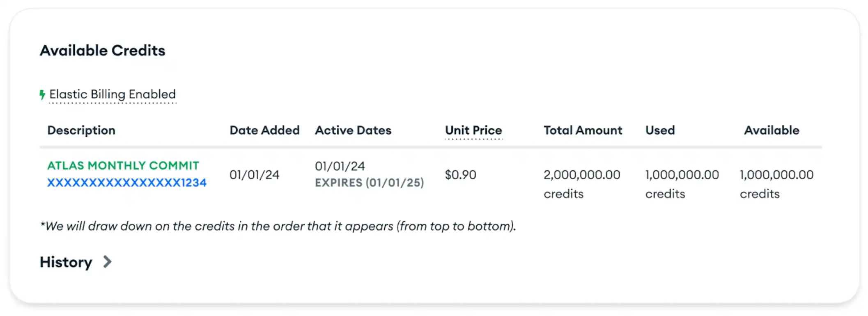
Task: Click the expiration date of the credit
Action: (369, 182)
